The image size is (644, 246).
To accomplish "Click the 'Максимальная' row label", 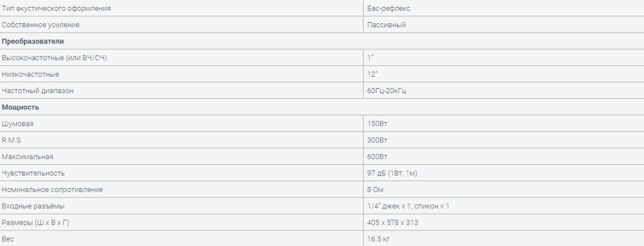I will click(28, 157).
